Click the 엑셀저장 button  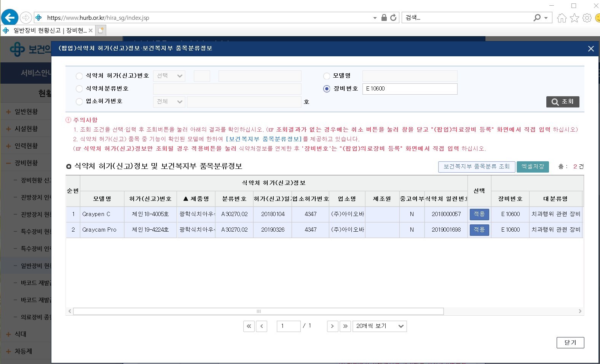533,167
